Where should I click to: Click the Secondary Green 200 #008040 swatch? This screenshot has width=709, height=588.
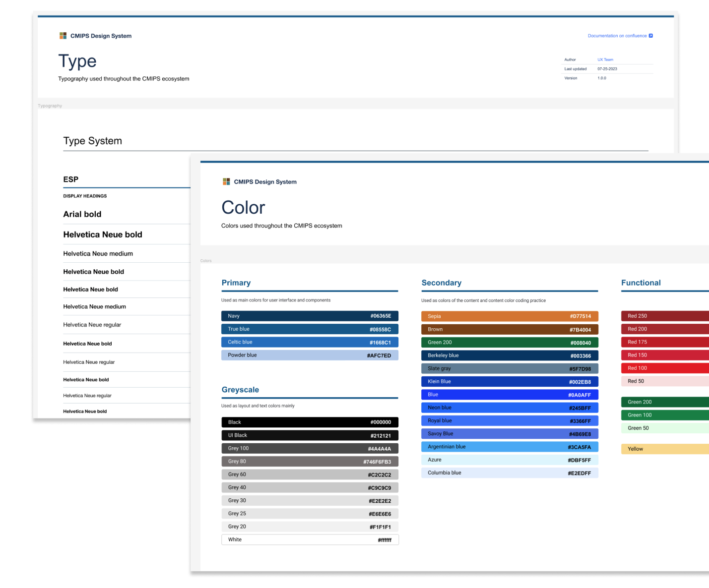pos(510,343)
